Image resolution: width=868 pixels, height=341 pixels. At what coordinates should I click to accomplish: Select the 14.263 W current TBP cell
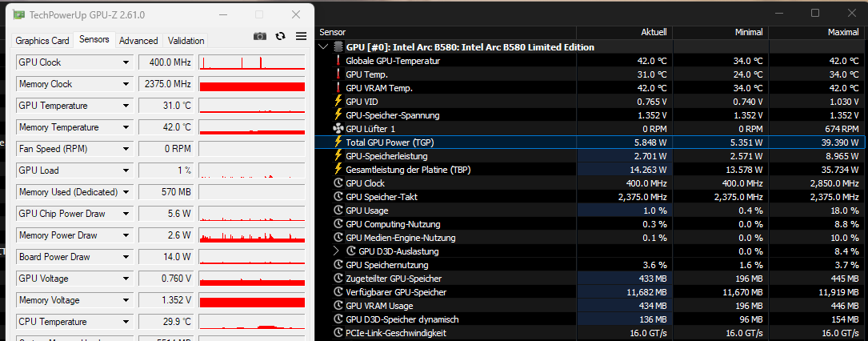pos(625,170)
